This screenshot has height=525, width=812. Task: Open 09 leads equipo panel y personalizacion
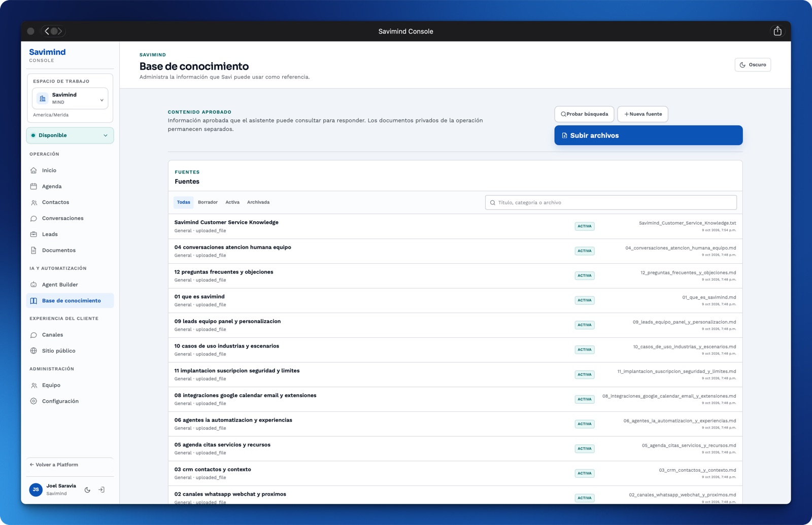coord(455,325)
